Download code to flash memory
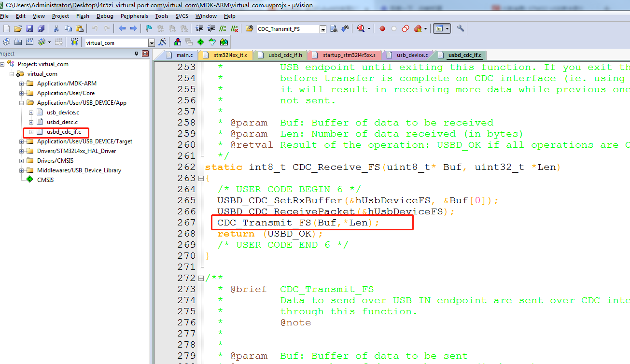Viewport: 630px width, 364px height. (x=74, y=42)
